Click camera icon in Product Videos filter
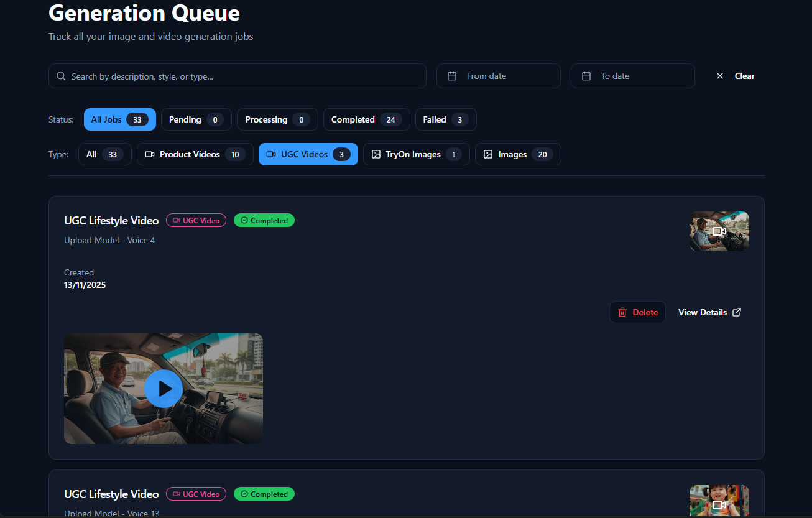 pyautogui.click(x=150, y=154)
